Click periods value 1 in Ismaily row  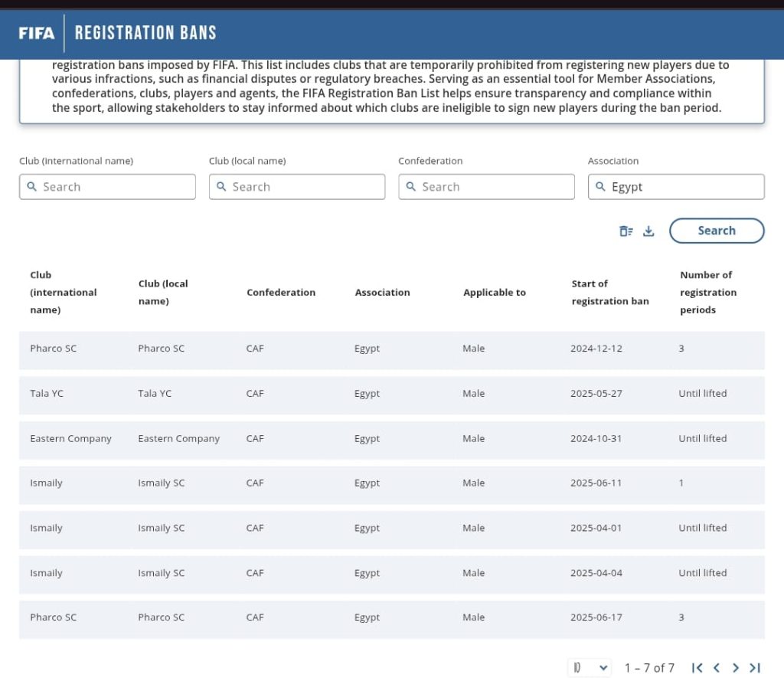tap(681, 483)
